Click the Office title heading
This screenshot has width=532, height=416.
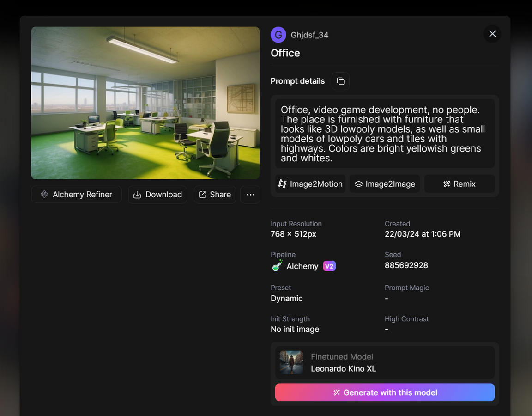pyautogui.click(x=285, y=53)
